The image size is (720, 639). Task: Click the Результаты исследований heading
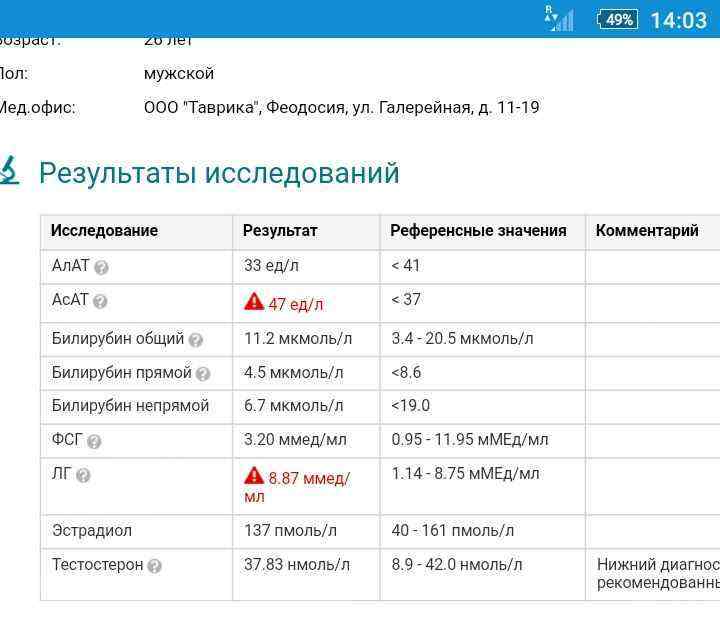(x=219, y=173)
